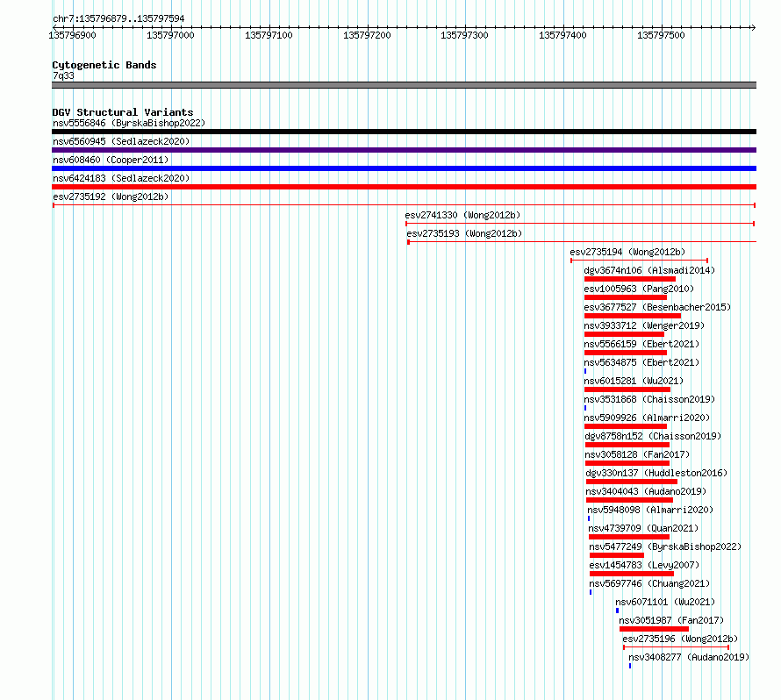The height and width of the screenshot is (700, 781).
Task: Click blue marker under nsv3531868
Action: (x=585, y=408)
